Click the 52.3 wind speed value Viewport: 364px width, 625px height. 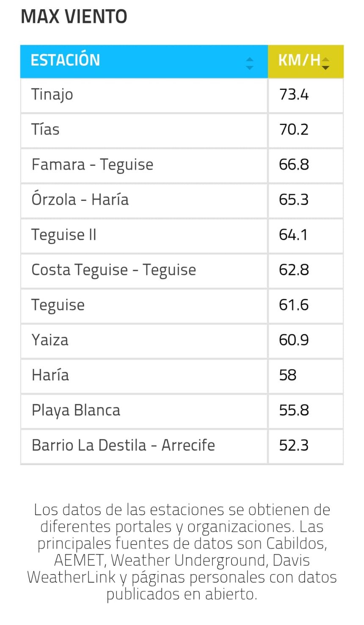[x=294, y=446]
